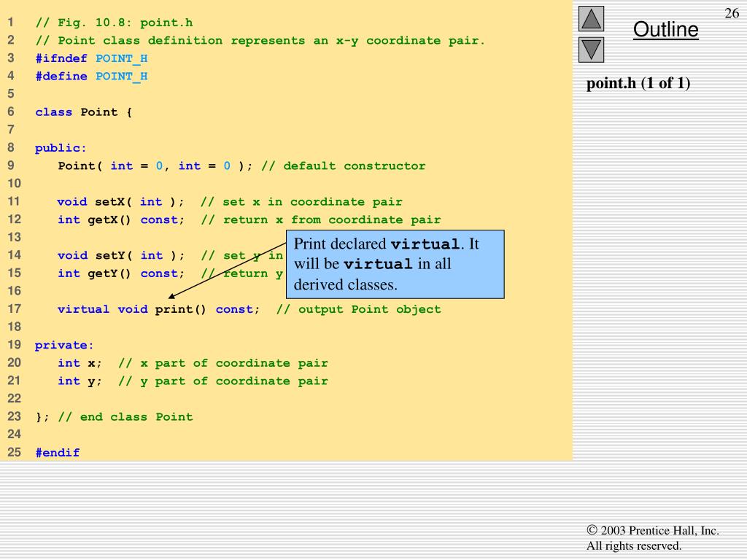The image size is (747, 560).
Task: Click the 'int getX() const;' declaration
Action: (x=120, y=220)
